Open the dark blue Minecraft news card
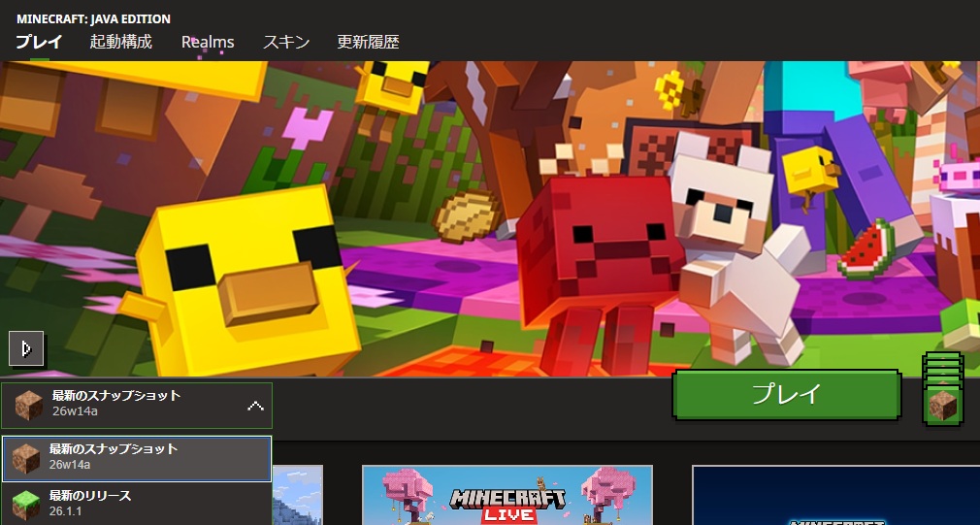Image resolution: width=980 pixels, height=525 pixels. (834, 496)
